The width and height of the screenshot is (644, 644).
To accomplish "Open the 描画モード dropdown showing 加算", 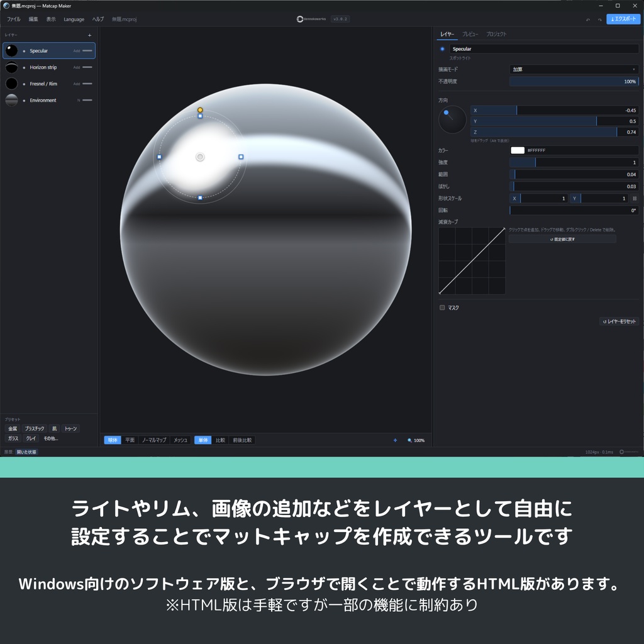I will 574,69.
